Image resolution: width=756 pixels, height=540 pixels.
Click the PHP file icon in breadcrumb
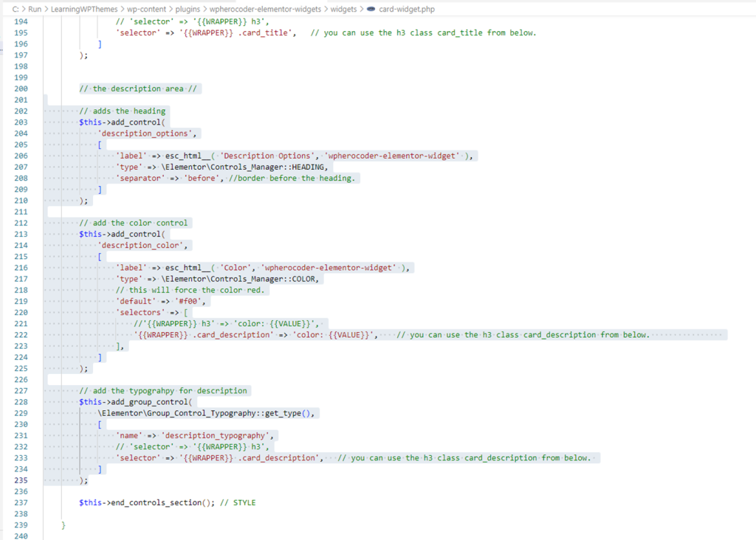click(371, 9)
